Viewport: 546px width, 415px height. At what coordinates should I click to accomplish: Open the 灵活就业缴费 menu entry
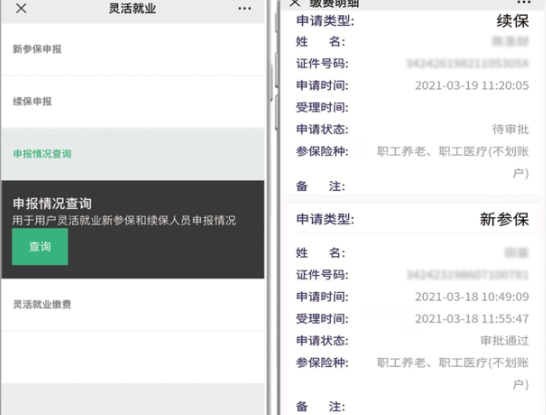click(132, 304)
